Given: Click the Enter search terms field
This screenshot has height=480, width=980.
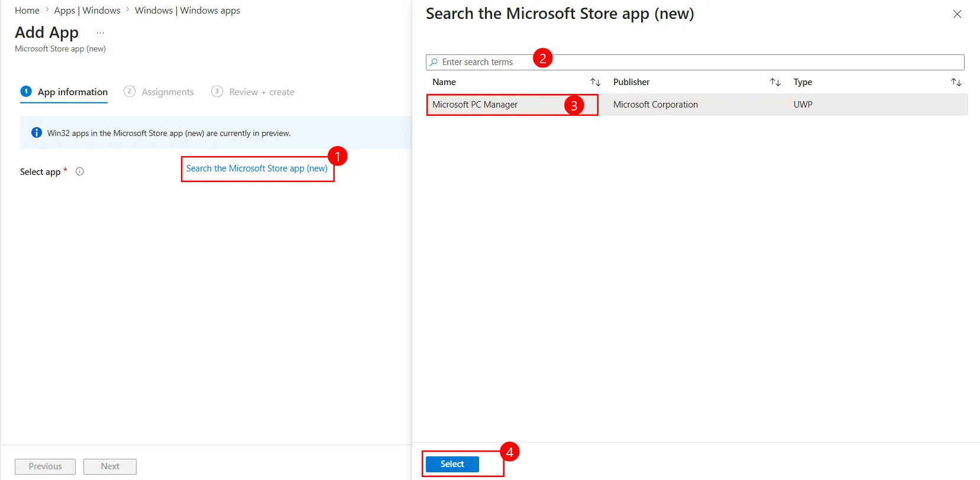Looking at the screenshot, I should coord(695,62).
